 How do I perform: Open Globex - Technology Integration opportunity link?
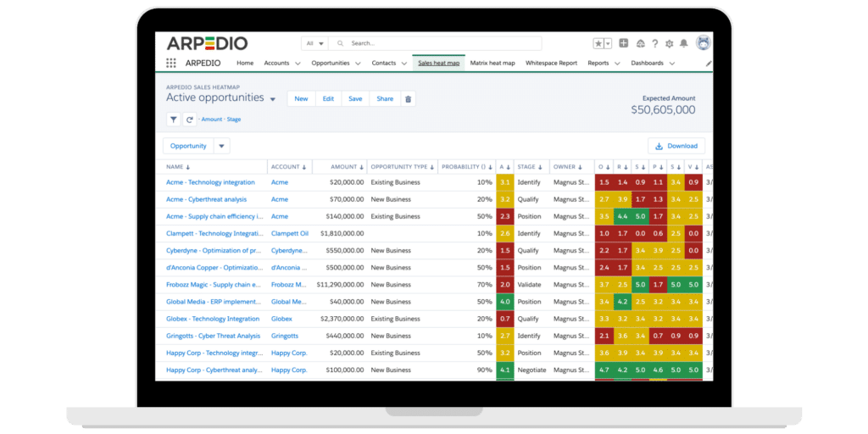coord(213,319)
